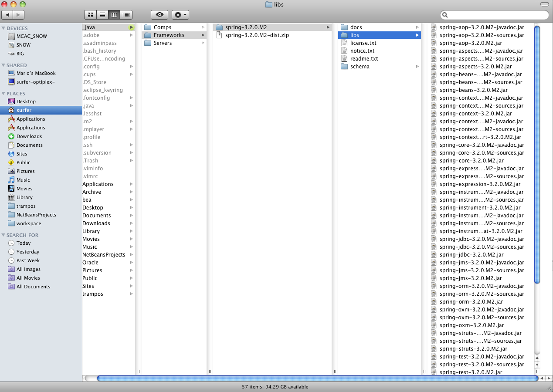Image resolution: width=553 pixels, height=392 pixels.
Task: Select the libs folder
Action: tap(380, 35)
